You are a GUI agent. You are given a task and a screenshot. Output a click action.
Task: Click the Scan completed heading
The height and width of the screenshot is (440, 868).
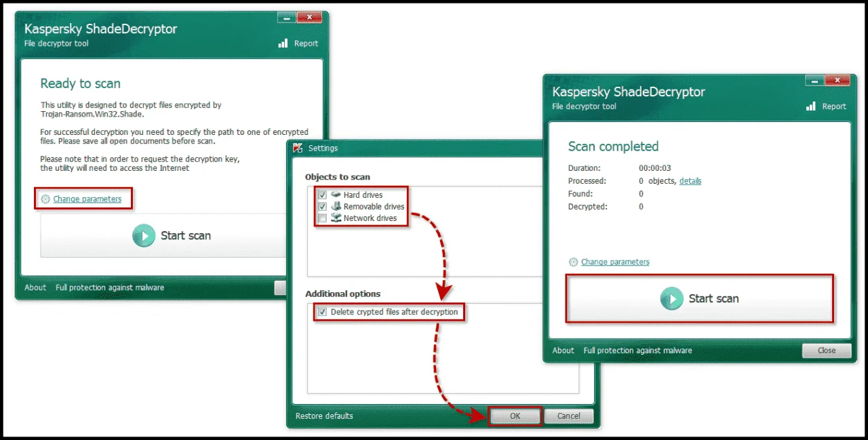613,146
